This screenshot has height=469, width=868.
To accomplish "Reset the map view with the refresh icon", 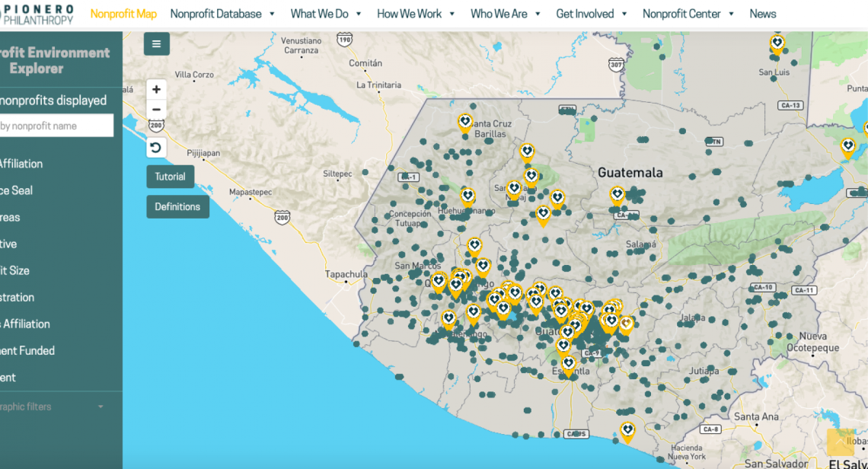I will tap(156, 148).
